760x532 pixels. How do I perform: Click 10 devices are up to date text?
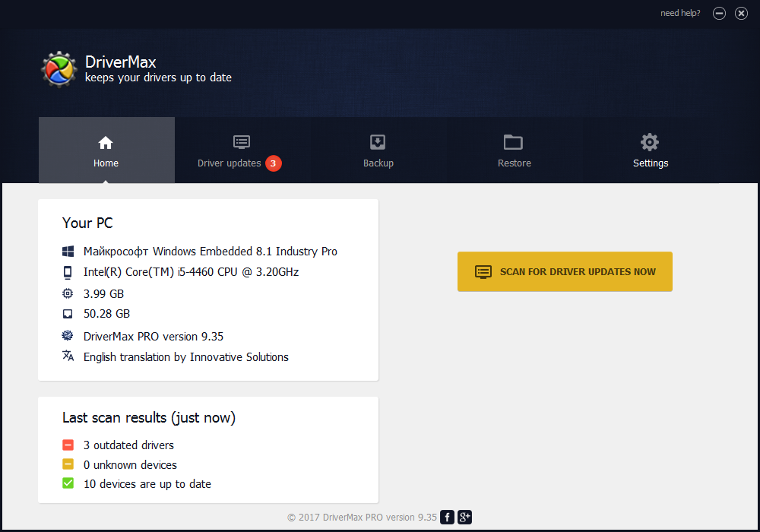tap(147, 484)
